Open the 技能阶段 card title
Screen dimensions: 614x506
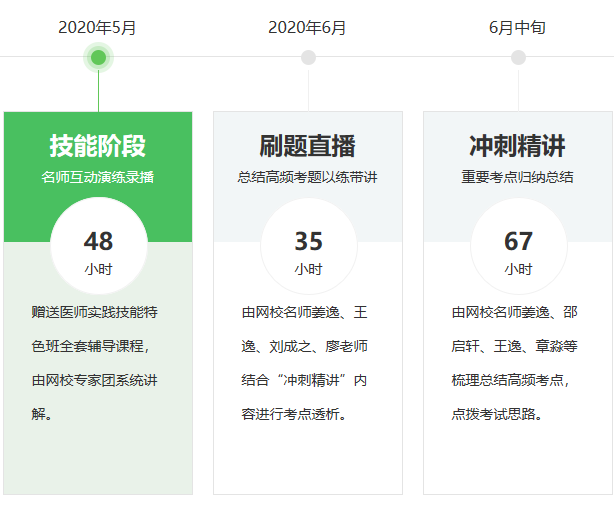point(98,146)
